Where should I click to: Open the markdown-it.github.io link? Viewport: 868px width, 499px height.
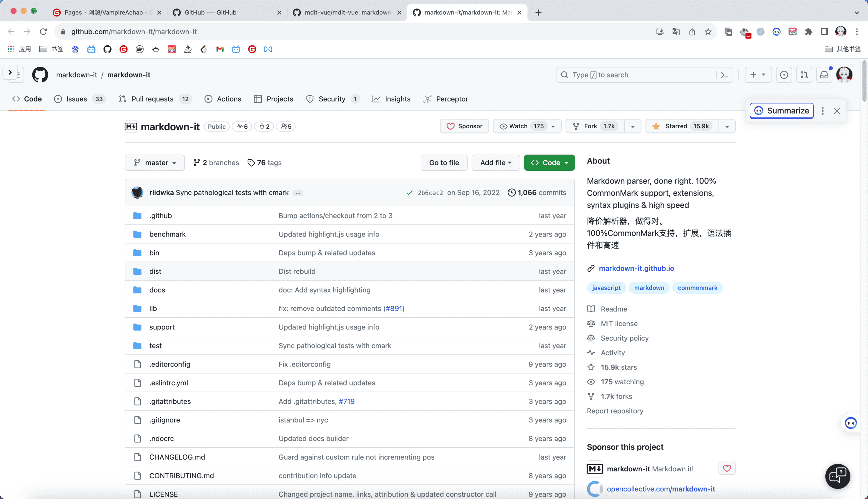tap(636, 268)
